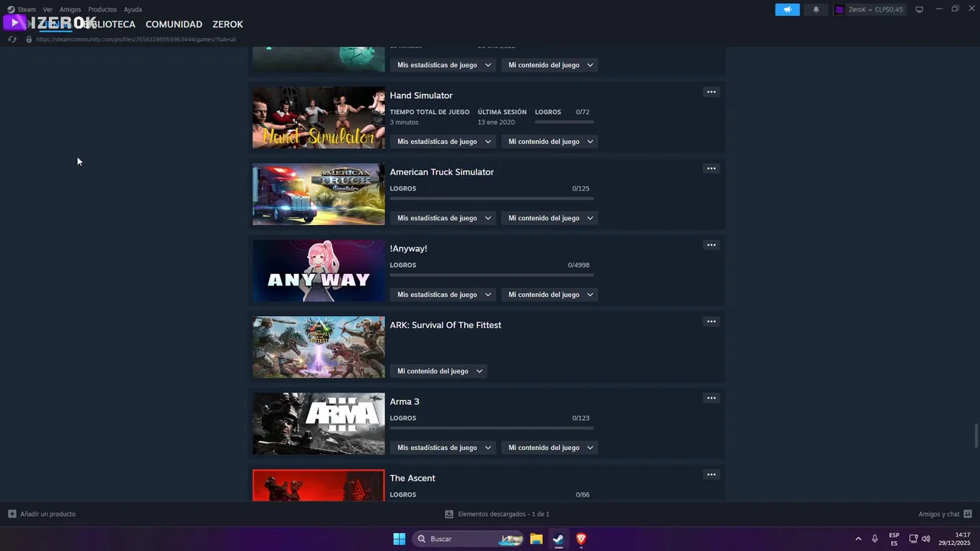
Task: Click the plus icon for Añadir un producto
Action: coord(12,514)
